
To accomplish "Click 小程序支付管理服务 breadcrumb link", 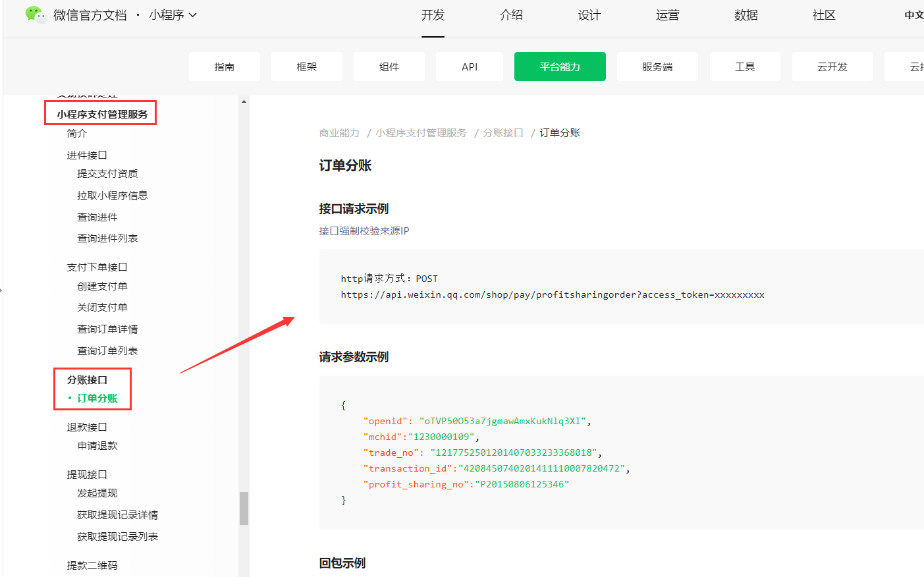I will (x=421, y=132).
